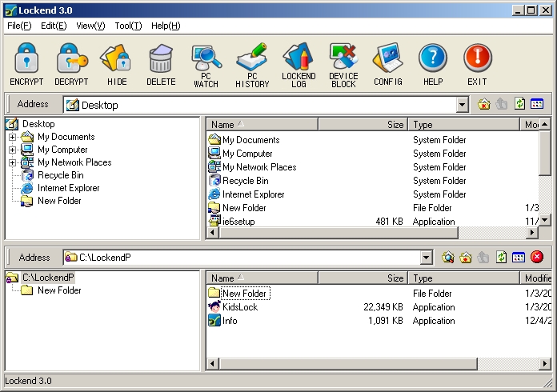This screenshot has width=557, height=392.
Task: Open the C:\LockendP address dropdown arrow
Action: point(427,258)
